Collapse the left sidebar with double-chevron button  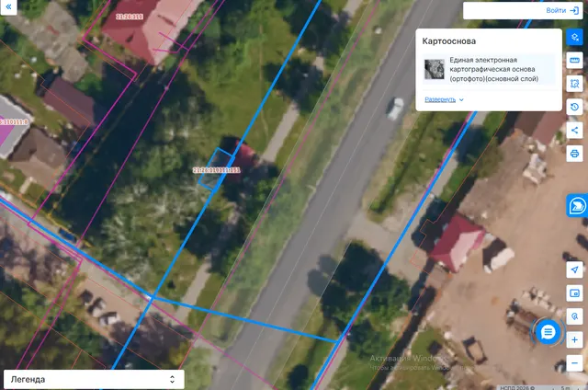8,6
